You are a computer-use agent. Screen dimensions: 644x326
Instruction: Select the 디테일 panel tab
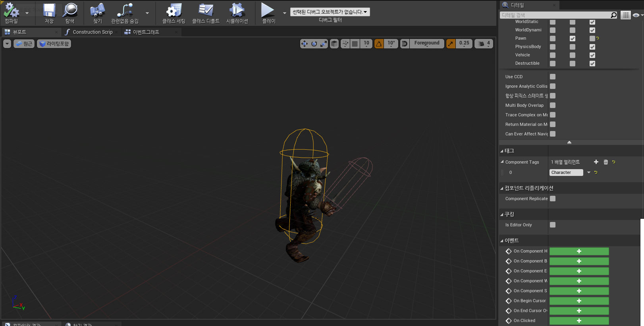pos(529,5)
